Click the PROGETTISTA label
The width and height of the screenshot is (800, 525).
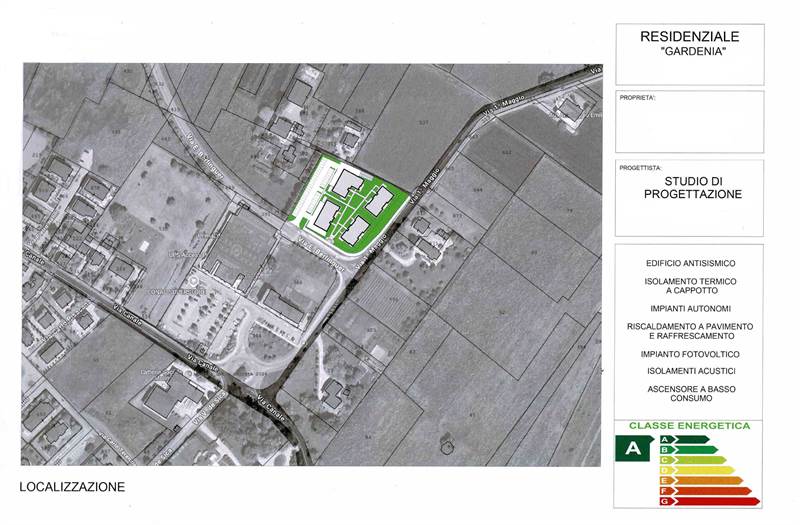[640, 168]
